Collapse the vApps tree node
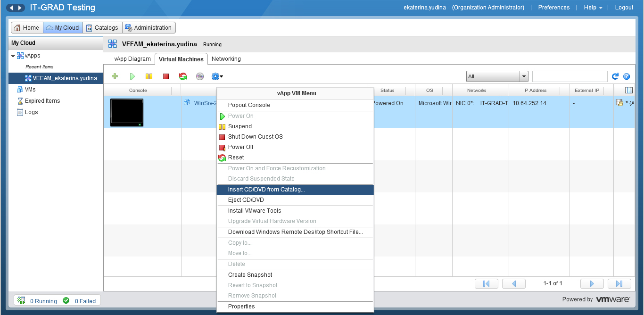 pos(13,56)
